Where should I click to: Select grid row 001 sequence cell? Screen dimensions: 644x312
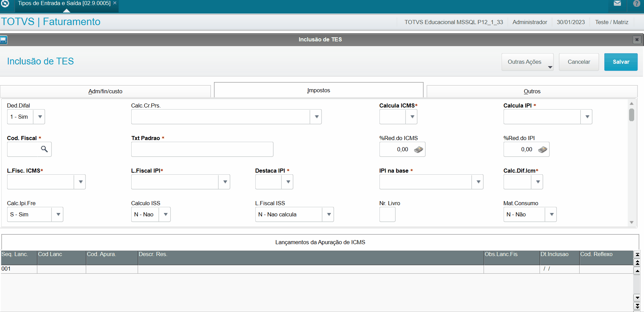[x=19, y=269]
